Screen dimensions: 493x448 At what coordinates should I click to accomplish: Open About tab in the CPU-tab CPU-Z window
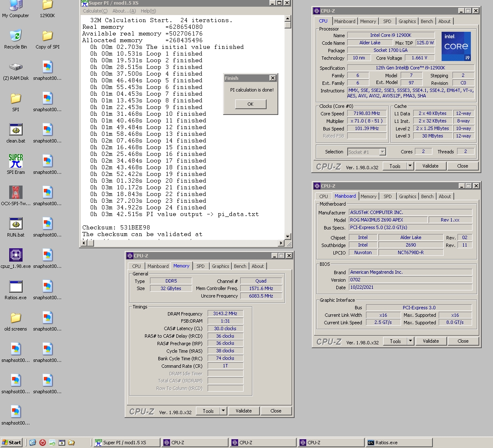point(444,21)
